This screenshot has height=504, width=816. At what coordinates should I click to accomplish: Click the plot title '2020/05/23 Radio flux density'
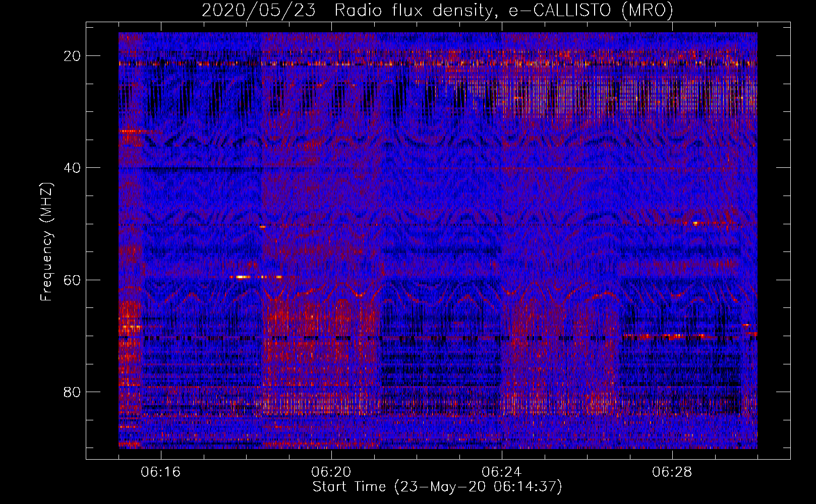[x=437, y=10]
